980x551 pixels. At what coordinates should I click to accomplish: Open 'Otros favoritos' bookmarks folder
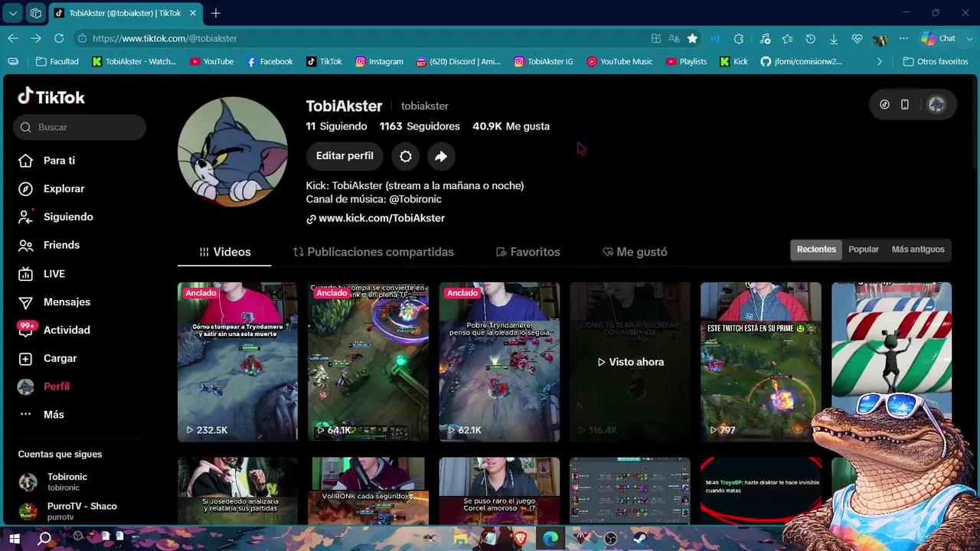point(936,61)
